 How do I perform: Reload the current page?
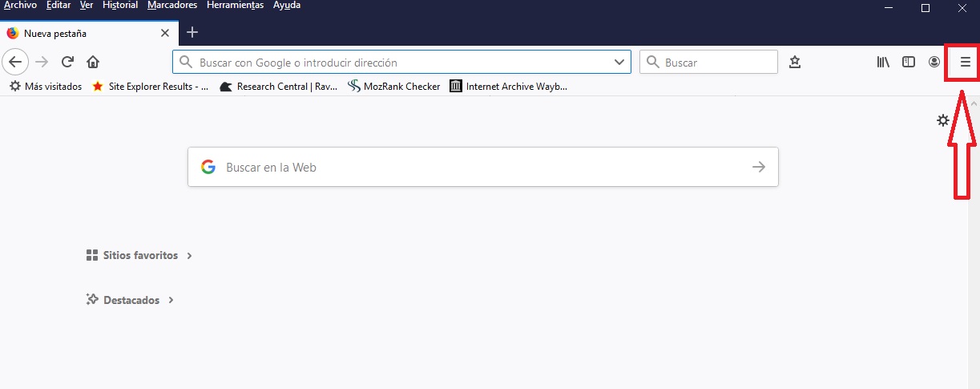[x=68, y=62]
